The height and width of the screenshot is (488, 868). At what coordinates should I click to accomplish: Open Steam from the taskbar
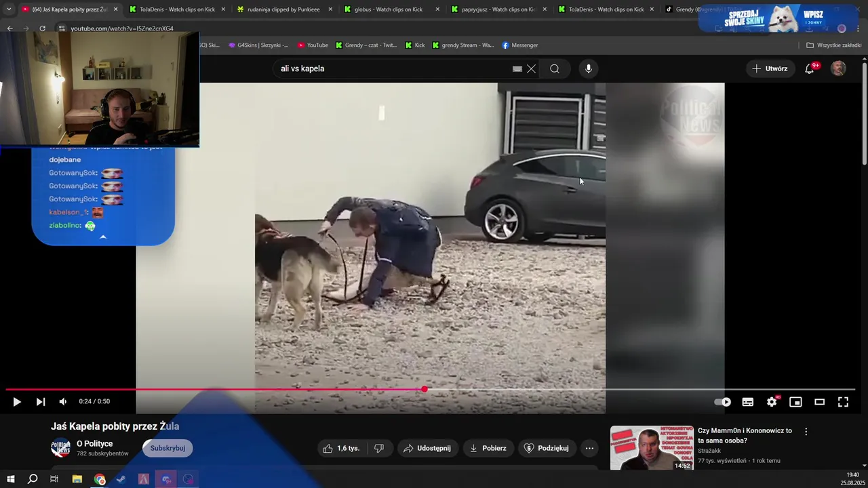(x=121, y=479)
